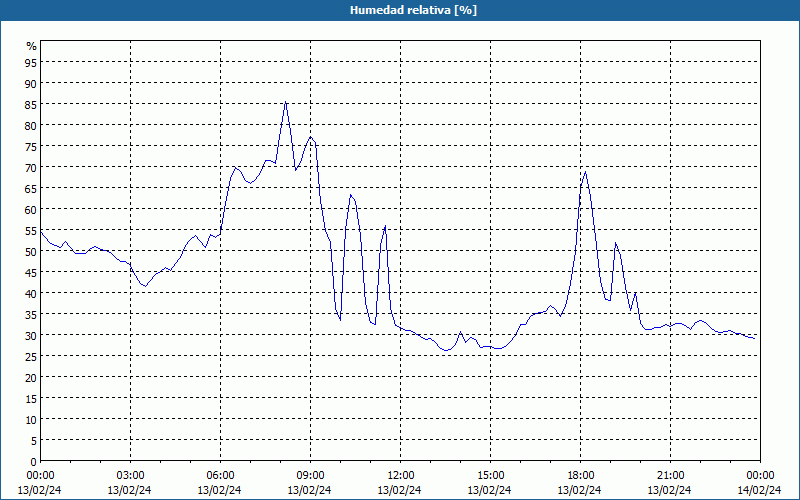The image size is (800, 500).
Task: Click the 12:00 time label on X axis
Action: [x=401, y=476]
